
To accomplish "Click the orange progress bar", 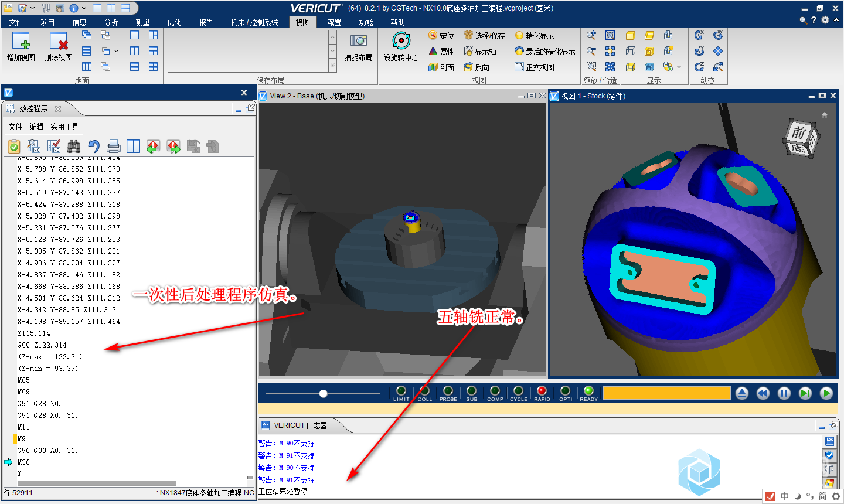I will pyautogui.click(x=666, y=393).
